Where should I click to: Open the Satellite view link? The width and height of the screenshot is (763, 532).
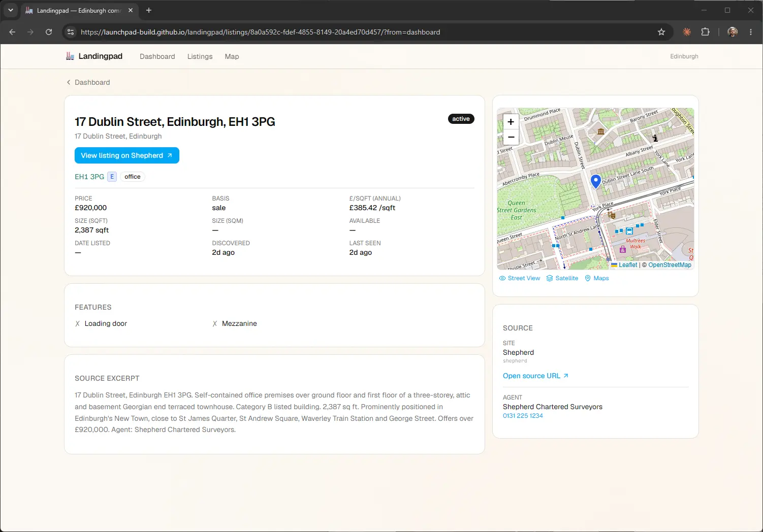pyautogui.click(x=562, y=278)
